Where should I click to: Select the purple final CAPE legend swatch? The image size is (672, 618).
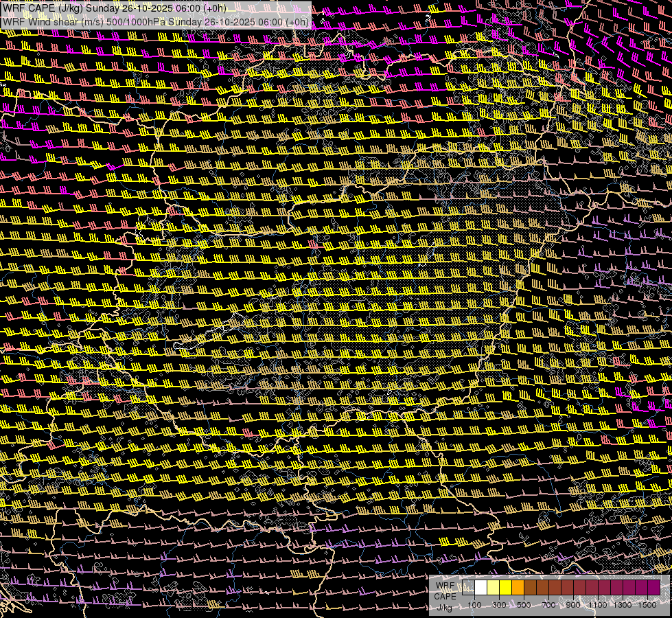654,588
